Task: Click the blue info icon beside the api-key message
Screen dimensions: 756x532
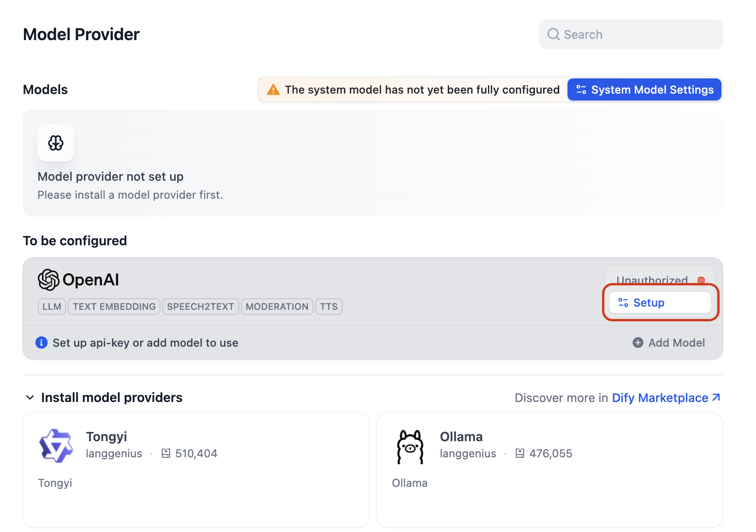Action: click(41, 343)
